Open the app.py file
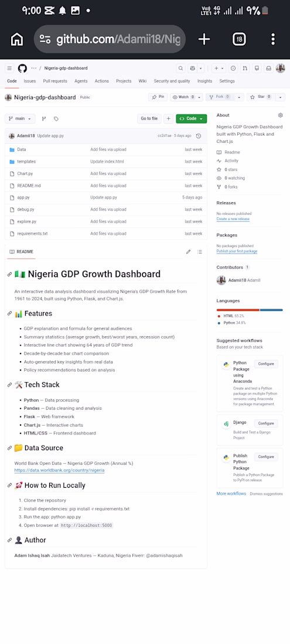Image resolution: width=290 pixels, height=644 pixels. 23,197
